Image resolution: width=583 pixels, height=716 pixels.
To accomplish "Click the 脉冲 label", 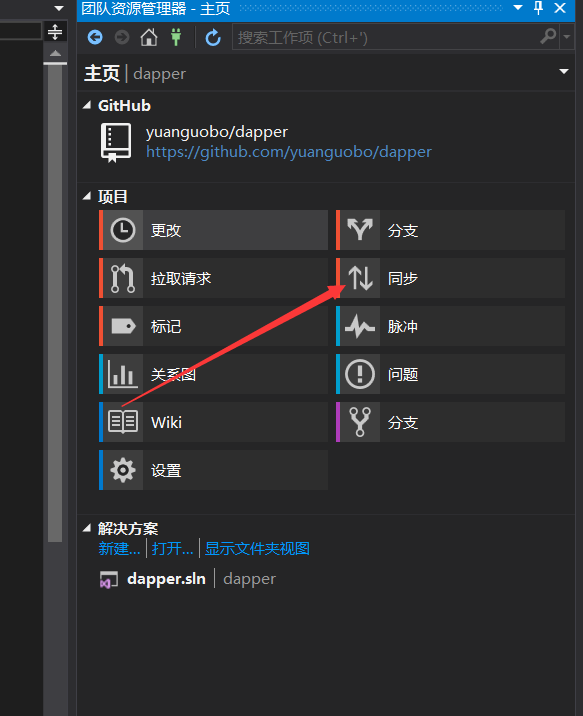I will coord(403,326).
